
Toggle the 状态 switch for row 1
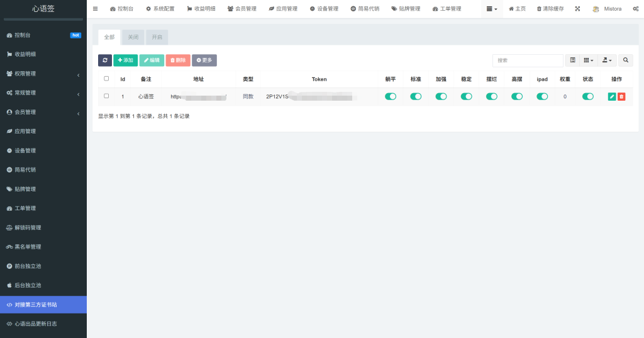tap(588, 97)
